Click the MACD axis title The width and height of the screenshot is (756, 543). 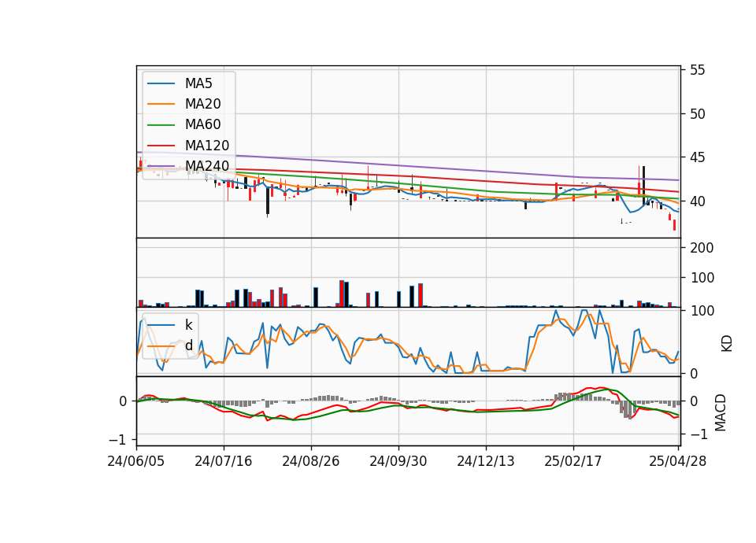(721, 412)
